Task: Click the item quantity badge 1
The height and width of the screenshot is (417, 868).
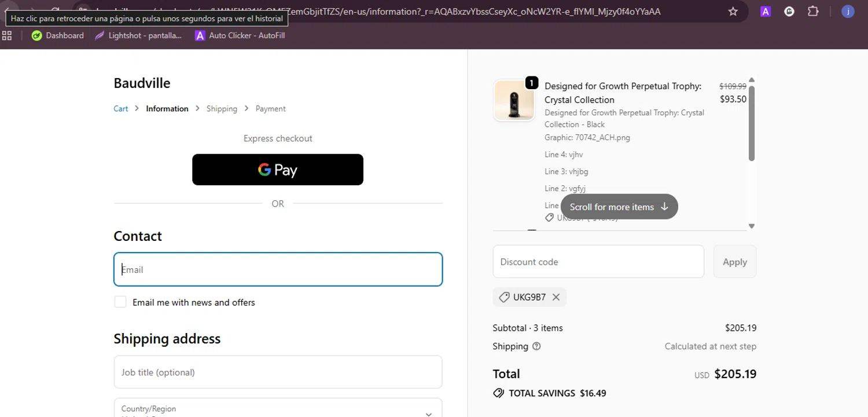Action: click(x=531, y=83)
